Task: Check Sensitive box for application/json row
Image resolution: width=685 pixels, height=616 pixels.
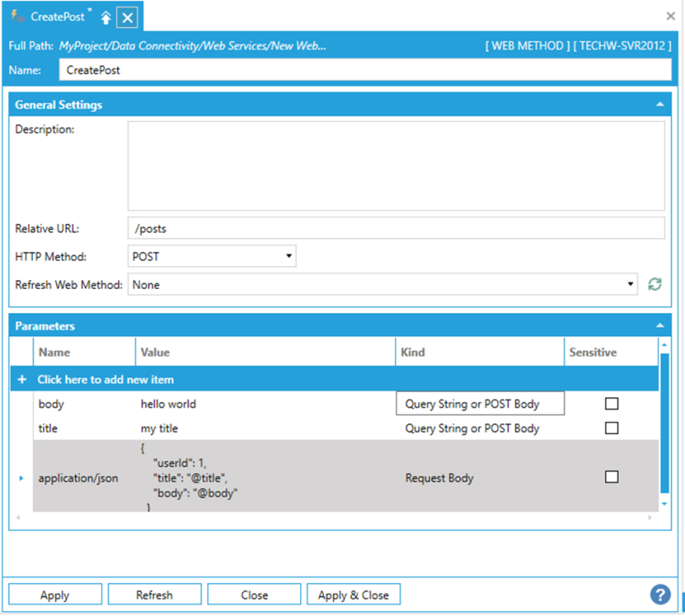Action: (x=611, y=476)
